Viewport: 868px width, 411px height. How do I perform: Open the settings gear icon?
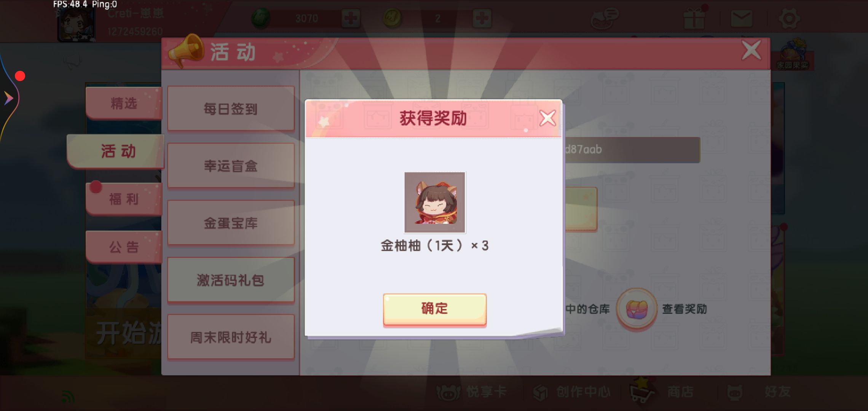tap(789, 19)
